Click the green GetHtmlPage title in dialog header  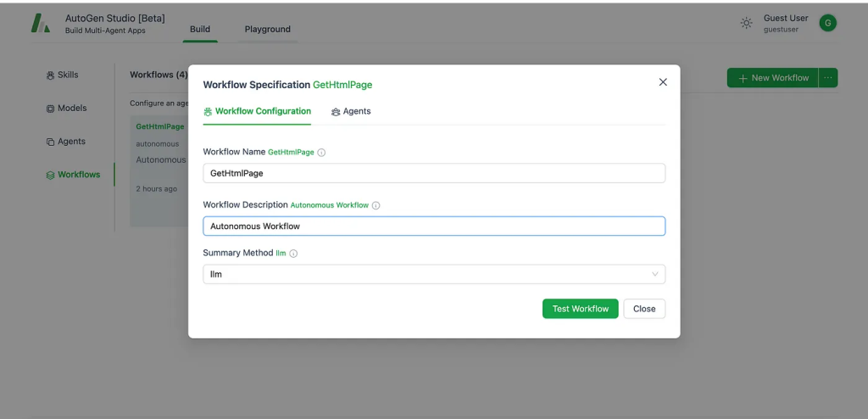[x=342, y=85]
